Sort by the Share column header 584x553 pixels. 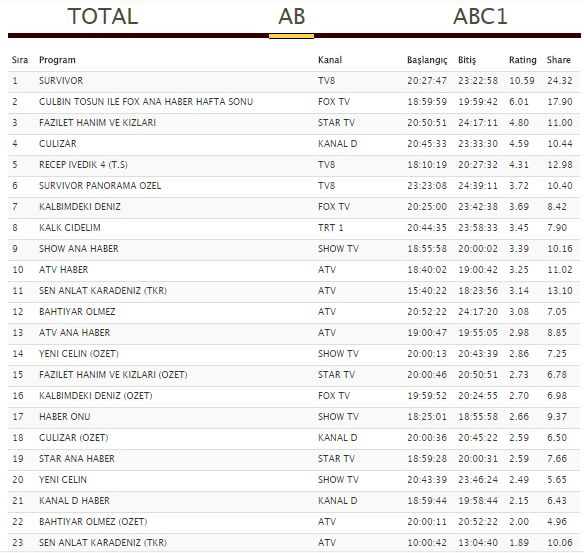click(x=558, y=60)
